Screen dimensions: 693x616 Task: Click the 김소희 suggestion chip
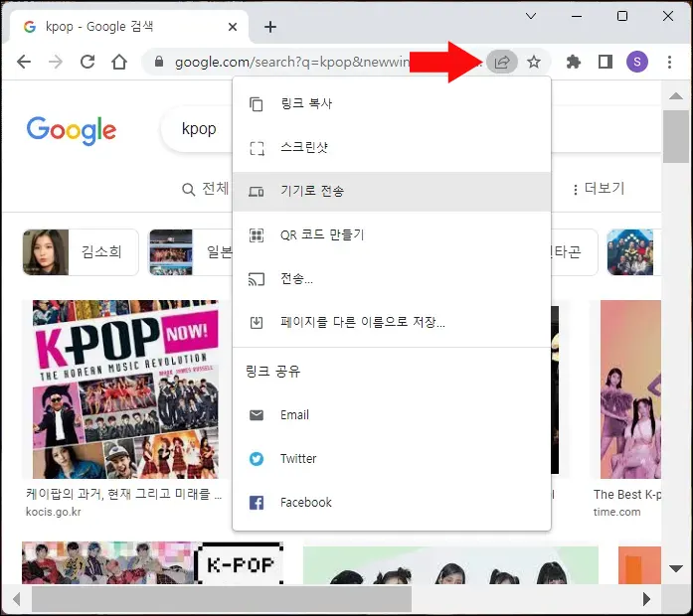81,252
